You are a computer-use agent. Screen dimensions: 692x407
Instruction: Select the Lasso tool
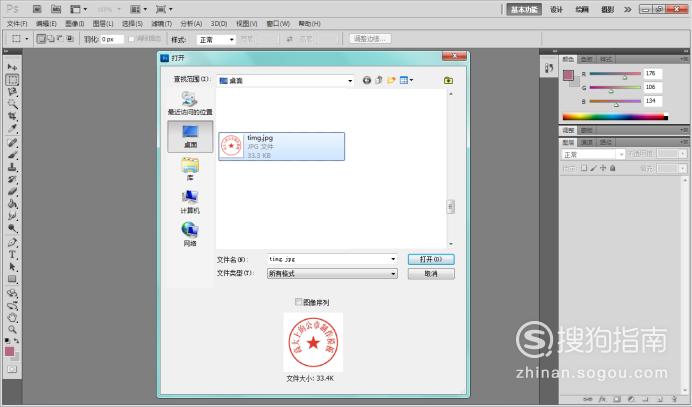(12, 92)
